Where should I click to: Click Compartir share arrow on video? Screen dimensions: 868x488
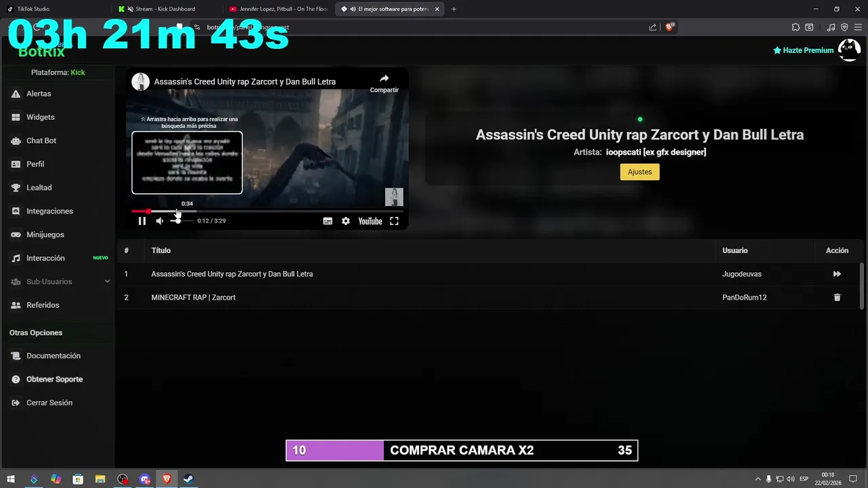384,83
